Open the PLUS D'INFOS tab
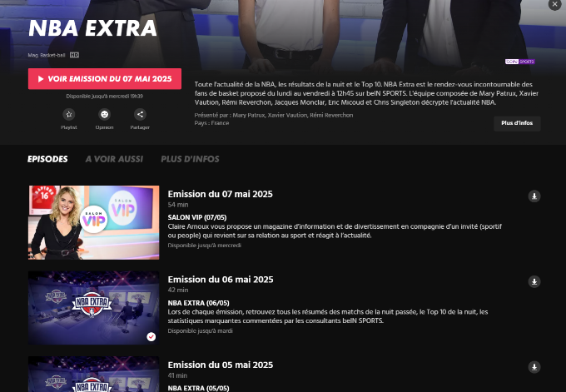Image resolution: width=566 pixels, height=392 pixels. tap(190, 159)
